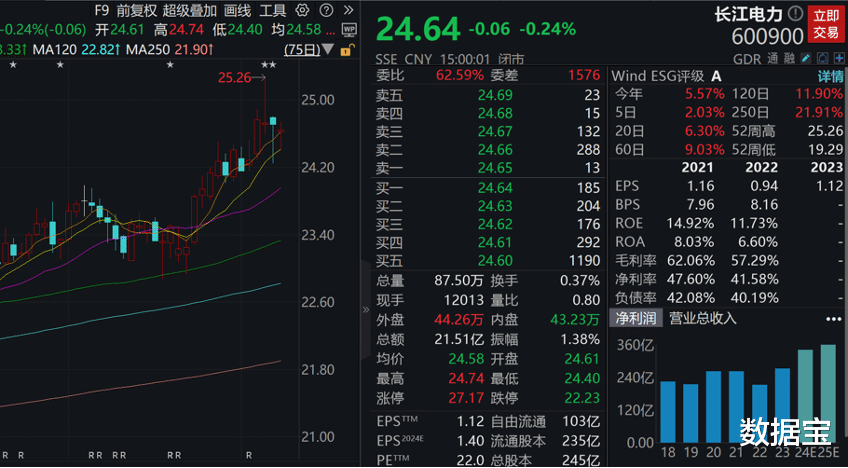Image resolution: width=848 pixels, height=468 pixels.
Task: Click 今年 return 5.57%
Action: (x=705, y=94)
